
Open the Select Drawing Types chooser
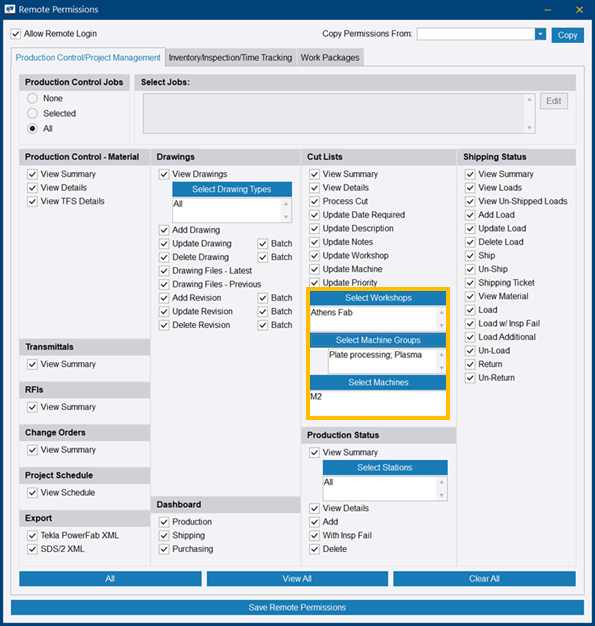pyautogui.click(x=232, y=189)
